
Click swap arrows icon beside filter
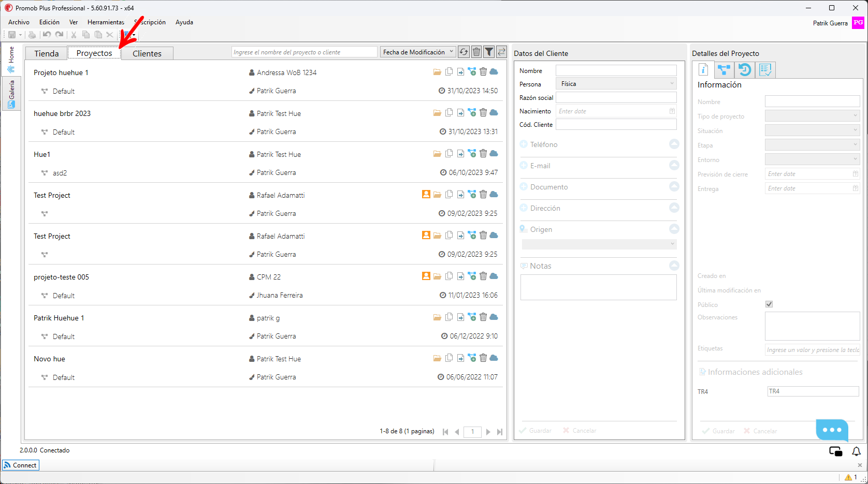click(501, 52)
